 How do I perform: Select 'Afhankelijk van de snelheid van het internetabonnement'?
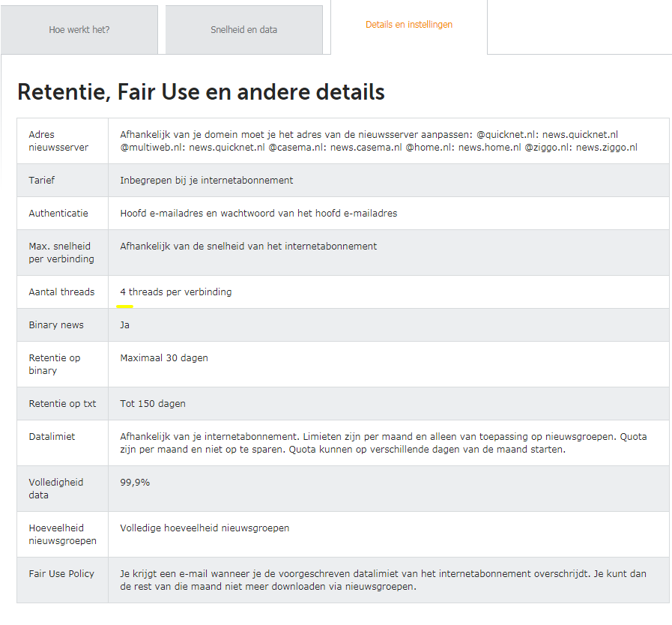(248, 247)
